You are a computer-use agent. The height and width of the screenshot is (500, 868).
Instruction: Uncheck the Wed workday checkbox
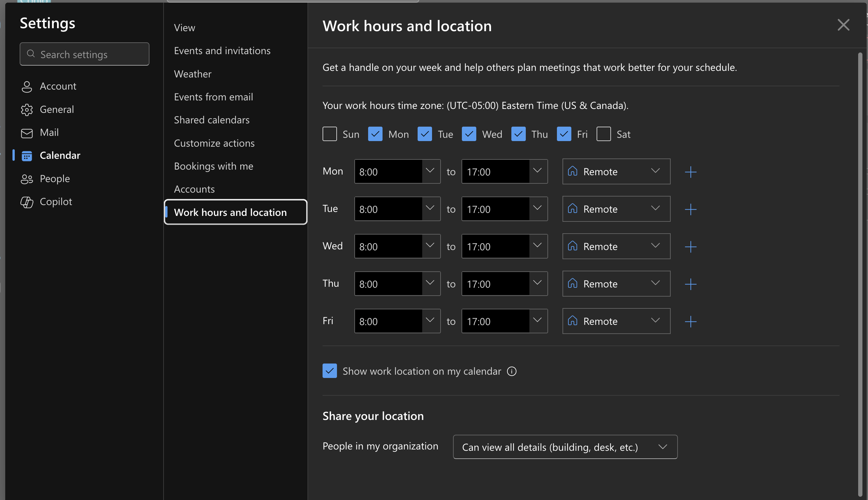tap(469, 134)
